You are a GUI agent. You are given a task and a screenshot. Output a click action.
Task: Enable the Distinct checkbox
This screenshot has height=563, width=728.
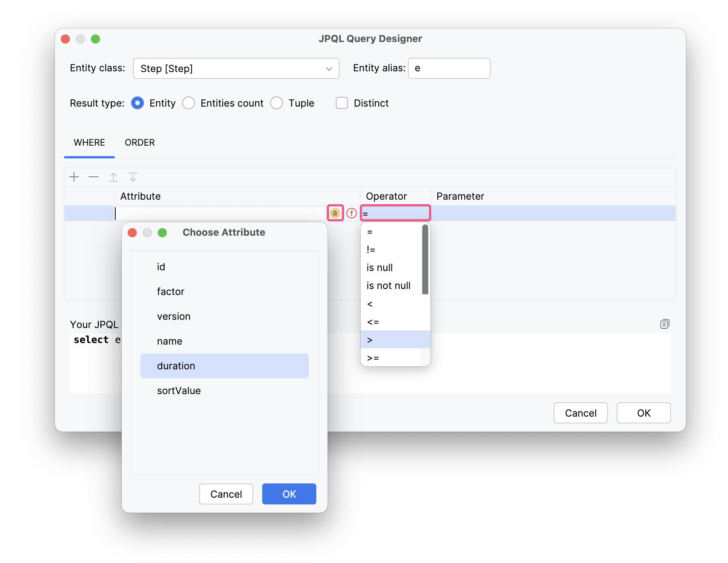coord(341,103)
